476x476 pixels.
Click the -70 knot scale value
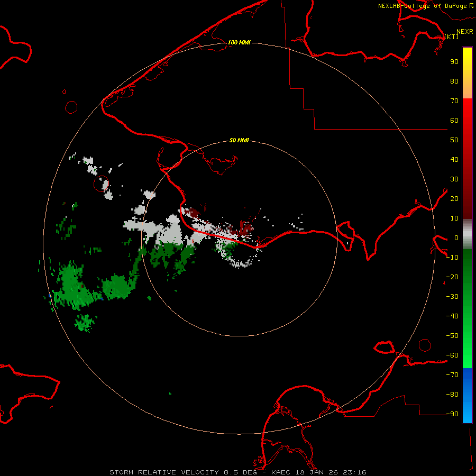[x=452, y=374]
